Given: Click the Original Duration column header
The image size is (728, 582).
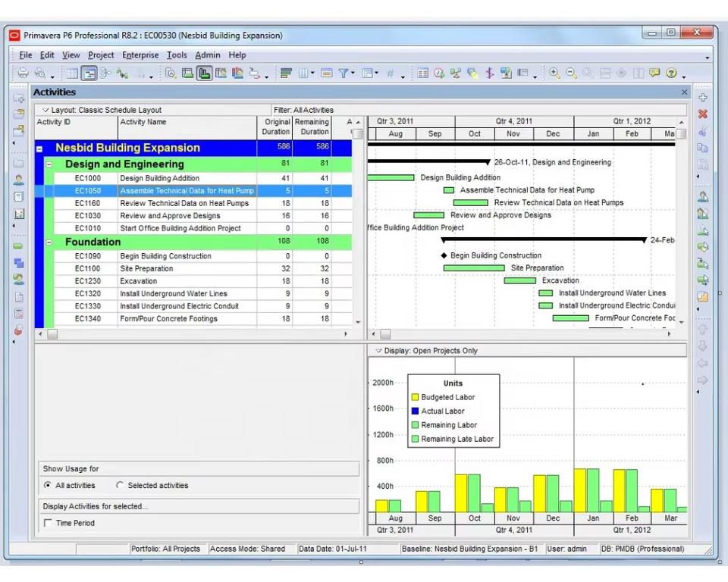Looking at the screenshot, I should click(x=275, y=127).
